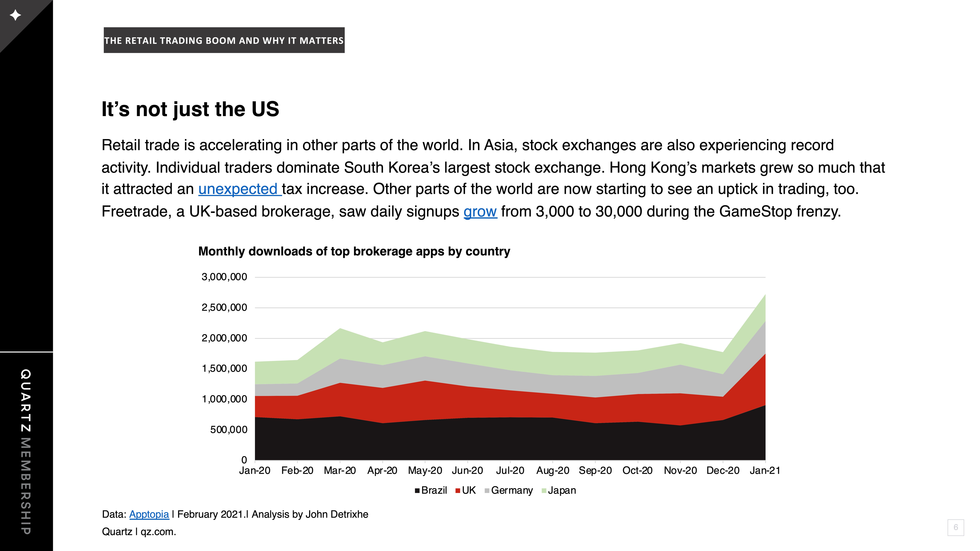The height and width of the screenshot is (551, 980).
Task: Click the Jan-21 axis label
Action: [x=765, y=471]
